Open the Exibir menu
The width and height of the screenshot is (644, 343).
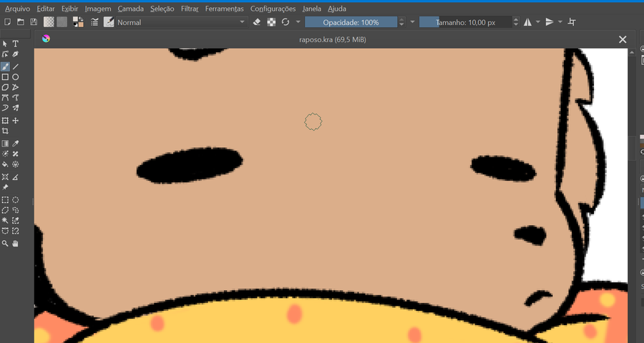[70, 9]
